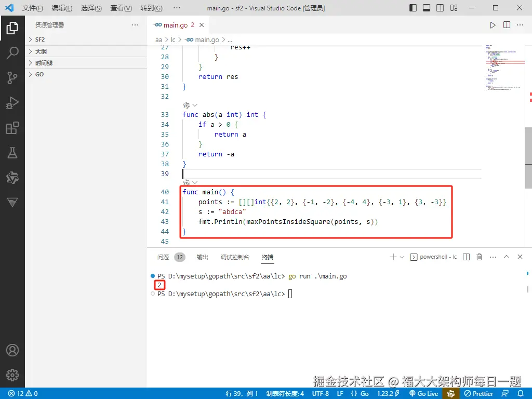532x399 pixels.
Task: Click the Prettier status bar item
Action: (x=478, y=394)
